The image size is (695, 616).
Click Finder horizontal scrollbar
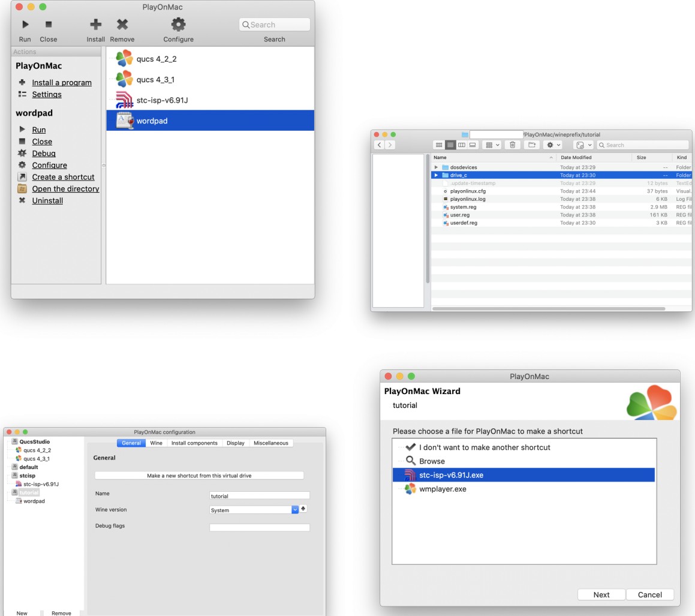click(549, 309)
